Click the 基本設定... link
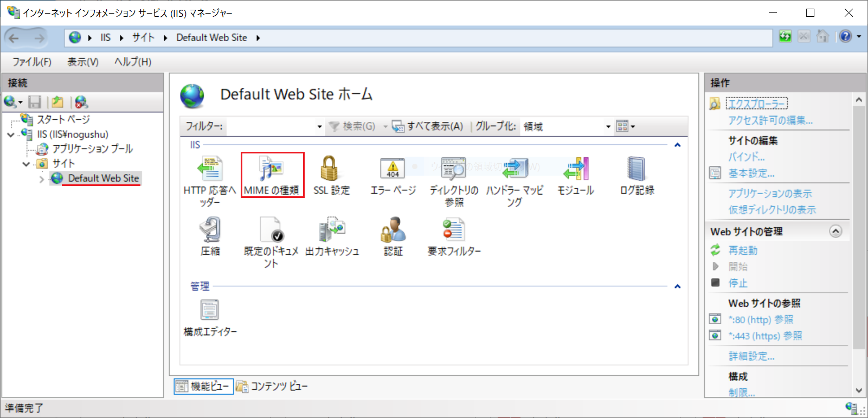 [751, 173]
